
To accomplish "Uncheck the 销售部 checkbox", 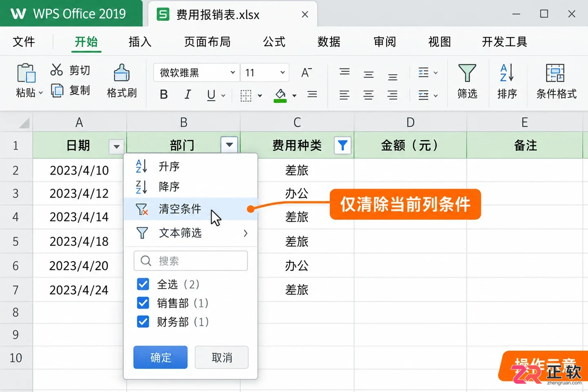I will [143, 303].
